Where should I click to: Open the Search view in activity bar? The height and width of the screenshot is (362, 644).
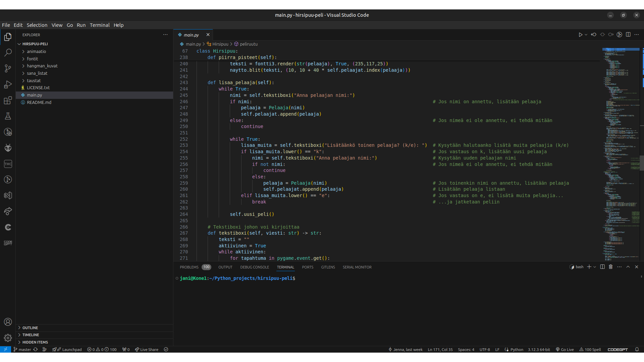coord(8,53)
